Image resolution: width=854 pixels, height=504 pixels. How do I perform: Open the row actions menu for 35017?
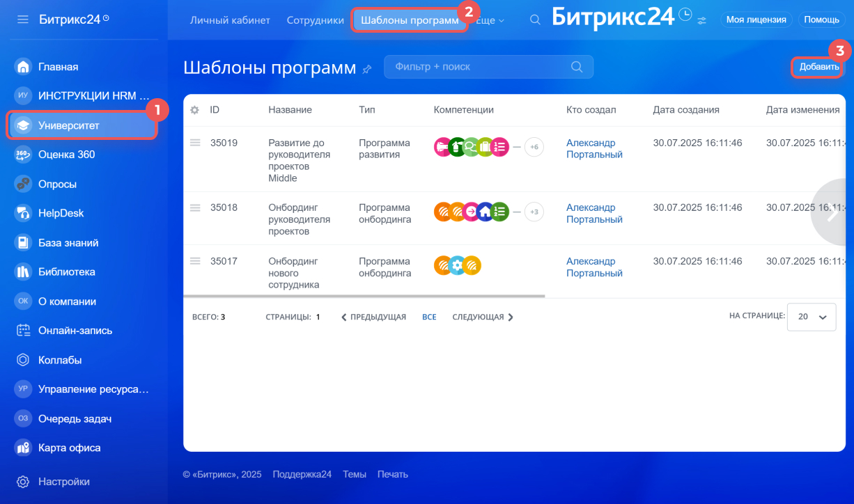click(195, 261)
